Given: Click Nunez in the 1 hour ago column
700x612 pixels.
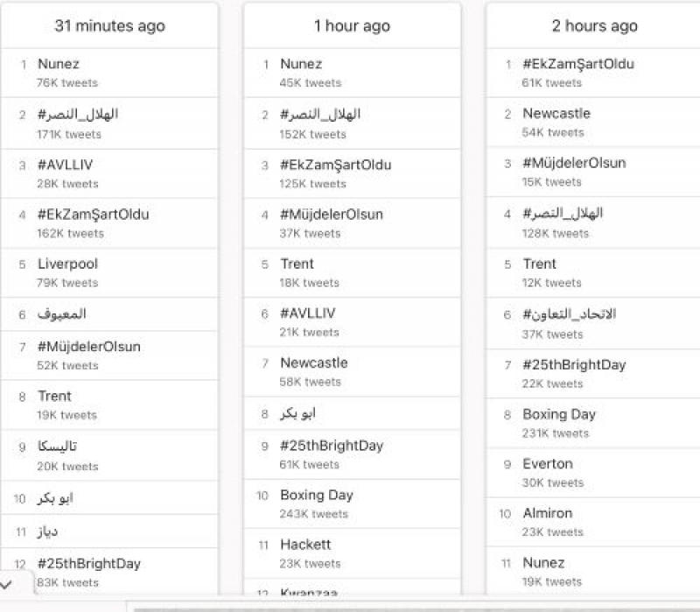Looking at the screenshot, I should tap(301, 64).
